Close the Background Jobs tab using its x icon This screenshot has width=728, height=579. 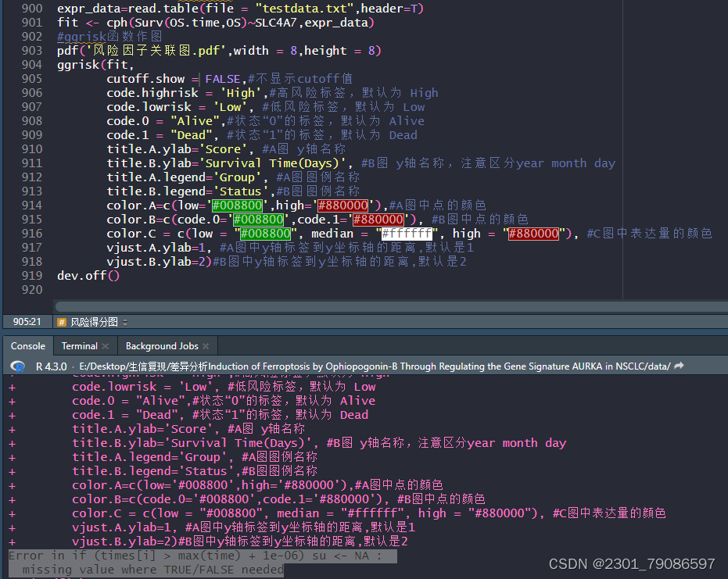coord(205,345)
